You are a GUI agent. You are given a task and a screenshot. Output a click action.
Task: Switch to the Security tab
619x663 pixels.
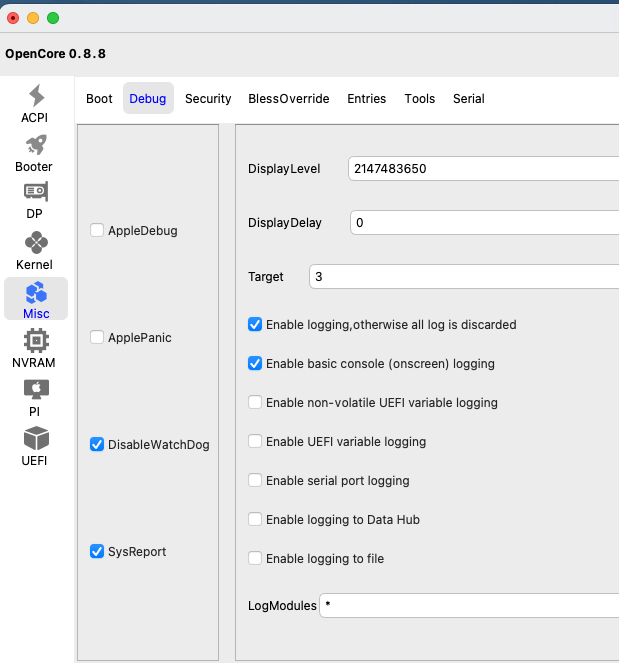pyautogui.click(x=208, y=99)
